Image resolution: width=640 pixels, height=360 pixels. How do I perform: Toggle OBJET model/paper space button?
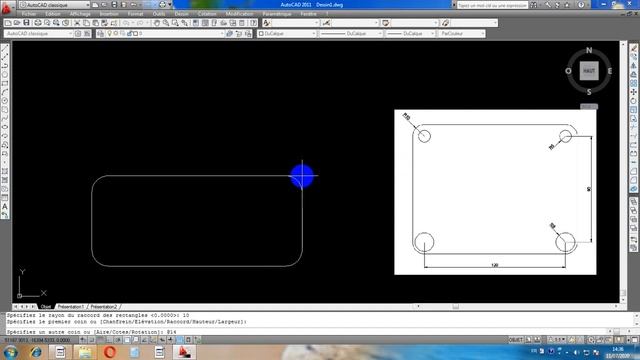tap(516, 340)
